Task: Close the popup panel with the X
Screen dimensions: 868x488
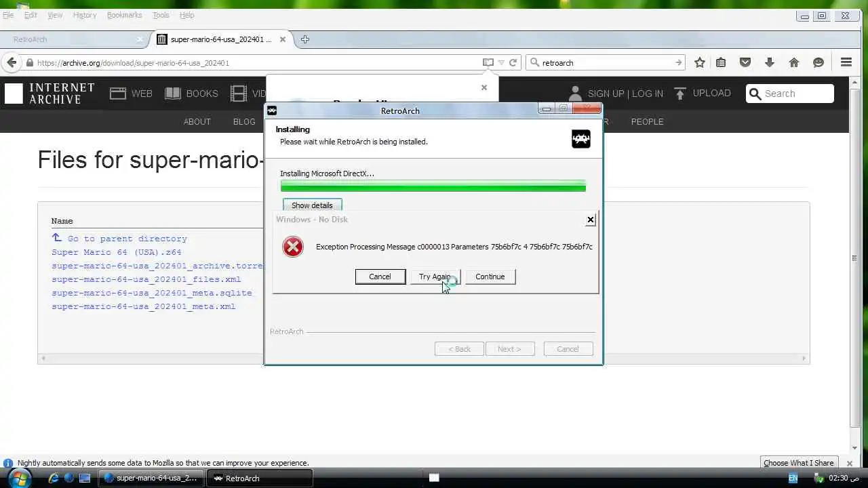Action: [484, 87]
